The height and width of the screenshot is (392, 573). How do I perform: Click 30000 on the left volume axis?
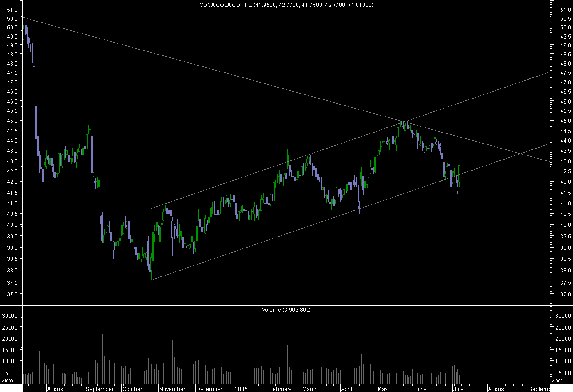pos(10,316)
